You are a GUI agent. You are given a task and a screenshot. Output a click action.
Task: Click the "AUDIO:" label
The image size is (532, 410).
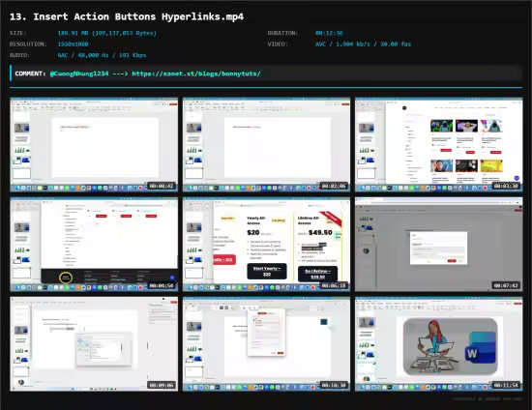(19, 55)
